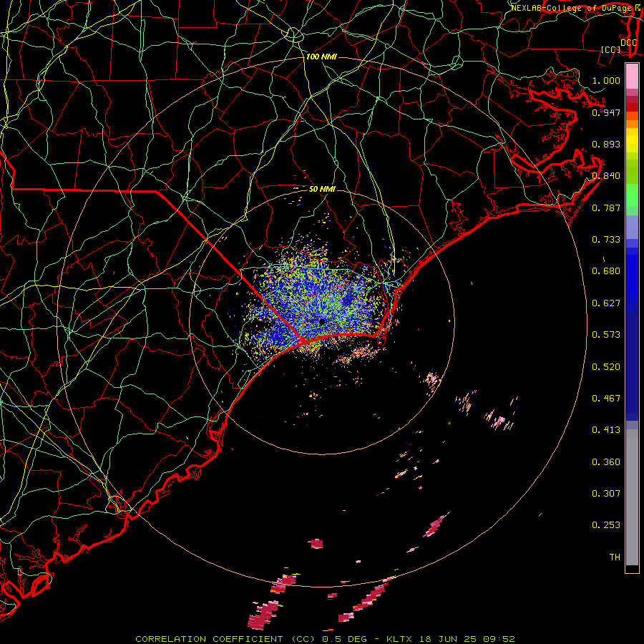Click the 0.627 legend value

click(606, 303)
